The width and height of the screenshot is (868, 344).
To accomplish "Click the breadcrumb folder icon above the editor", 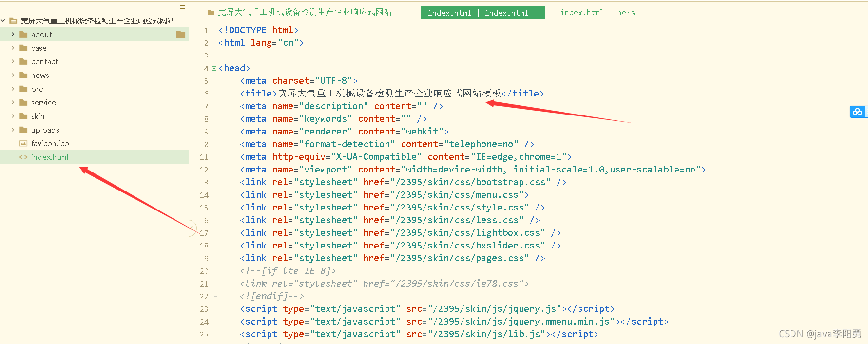I will [x=211, y=13].
